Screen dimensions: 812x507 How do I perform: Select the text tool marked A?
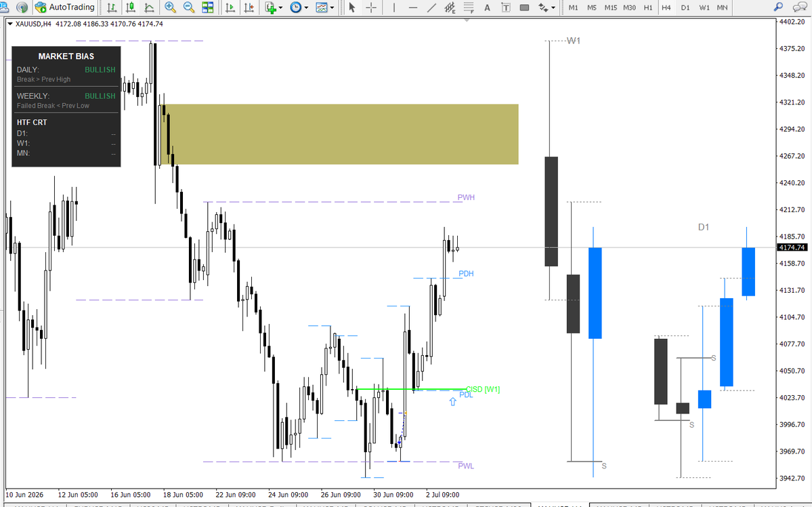[487, 7]
